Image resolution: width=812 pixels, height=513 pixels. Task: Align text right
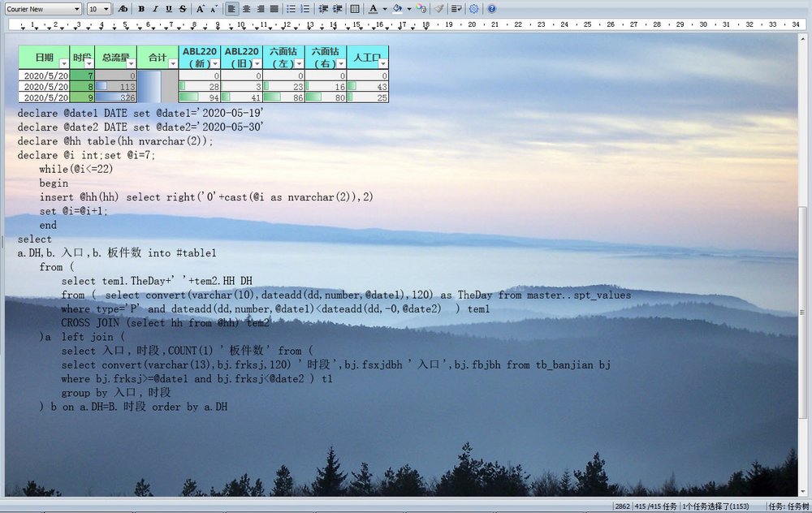click(x=261, y=9)
